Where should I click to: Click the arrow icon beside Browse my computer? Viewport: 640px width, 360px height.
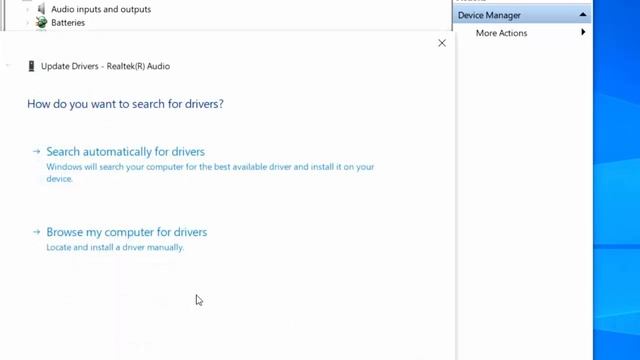click(x=36, y=232)
